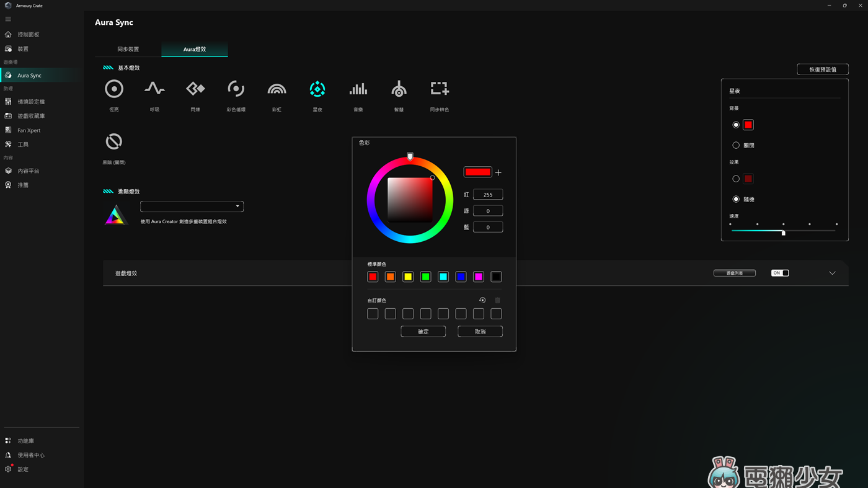Toggle the 遊戲燈效 ON switch
The width and height of the screenshot is (868, 488).
780,273
